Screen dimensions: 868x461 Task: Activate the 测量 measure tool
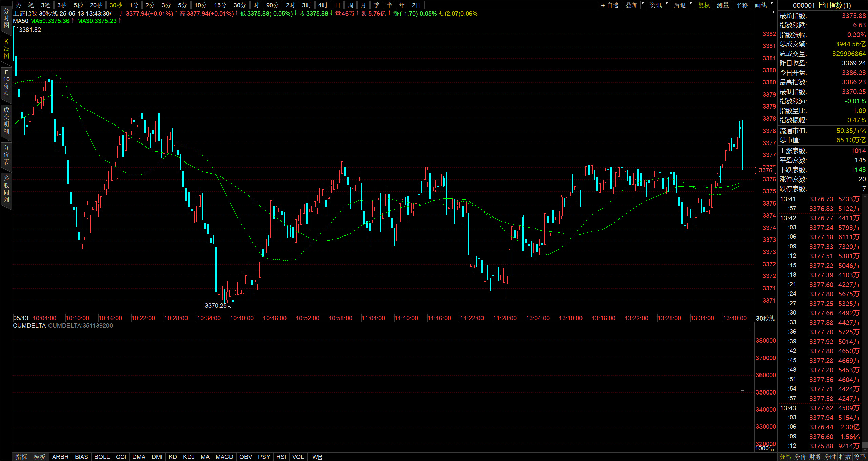click(x=723, y=5)
